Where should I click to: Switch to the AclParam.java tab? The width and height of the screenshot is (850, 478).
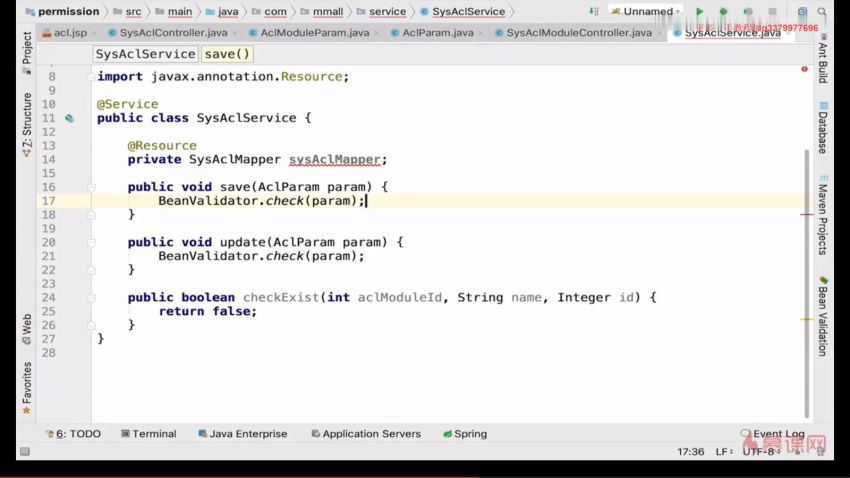point(437,33)
